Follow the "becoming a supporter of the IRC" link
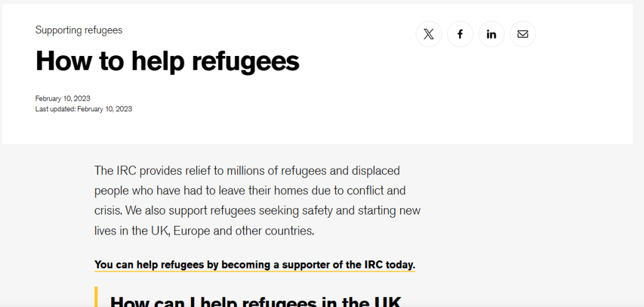Image resolution: width=644 pixels, height=307 pixels. (254, 265)
